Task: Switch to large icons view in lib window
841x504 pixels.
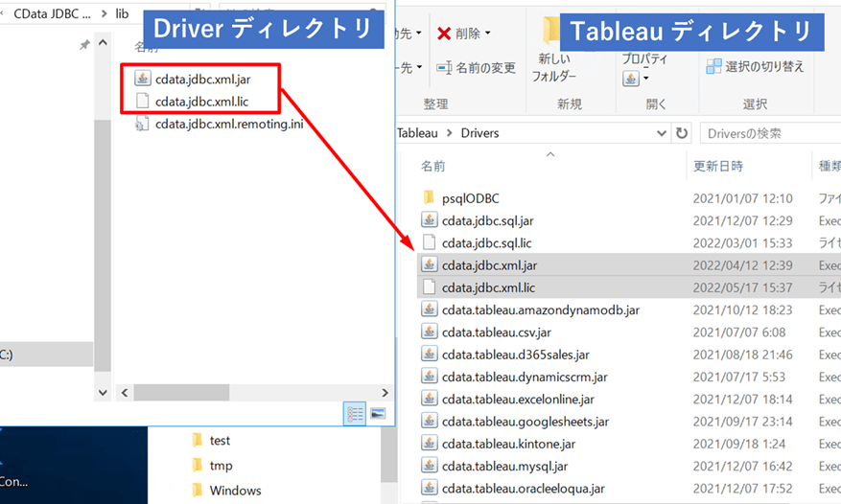Action: [378, 414]
